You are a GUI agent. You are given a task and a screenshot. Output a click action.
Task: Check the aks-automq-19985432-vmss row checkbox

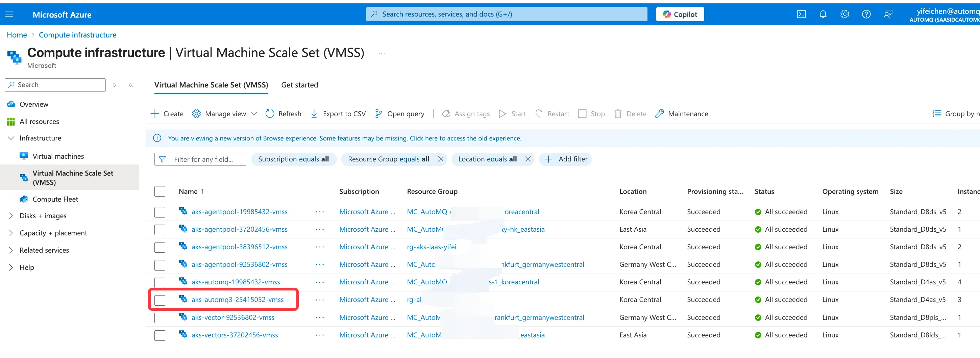[x=160, y=282]
